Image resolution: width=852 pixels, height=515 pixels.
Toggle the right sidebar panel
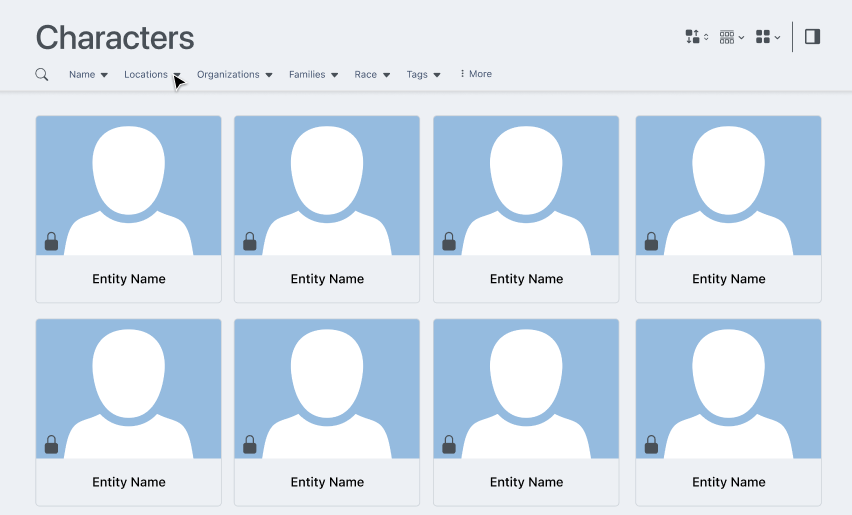pyautogui.click(x=812, y=37)
